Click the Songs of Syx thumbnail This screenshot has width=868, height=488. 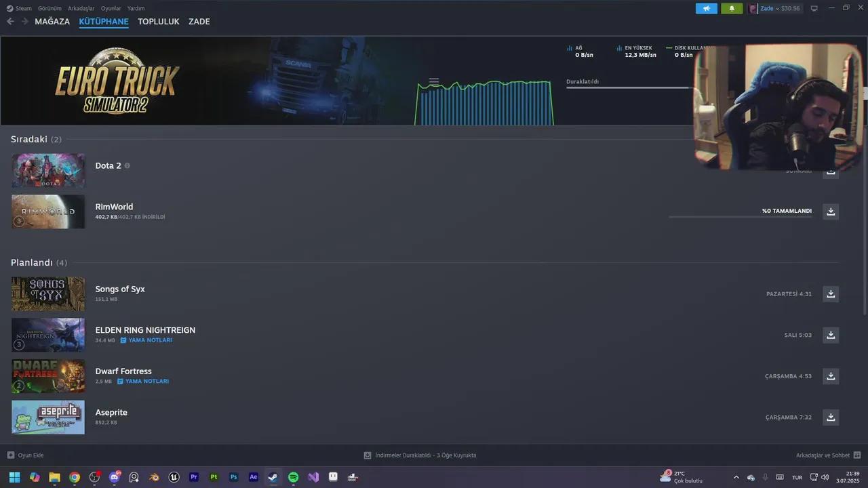[48, 293]
